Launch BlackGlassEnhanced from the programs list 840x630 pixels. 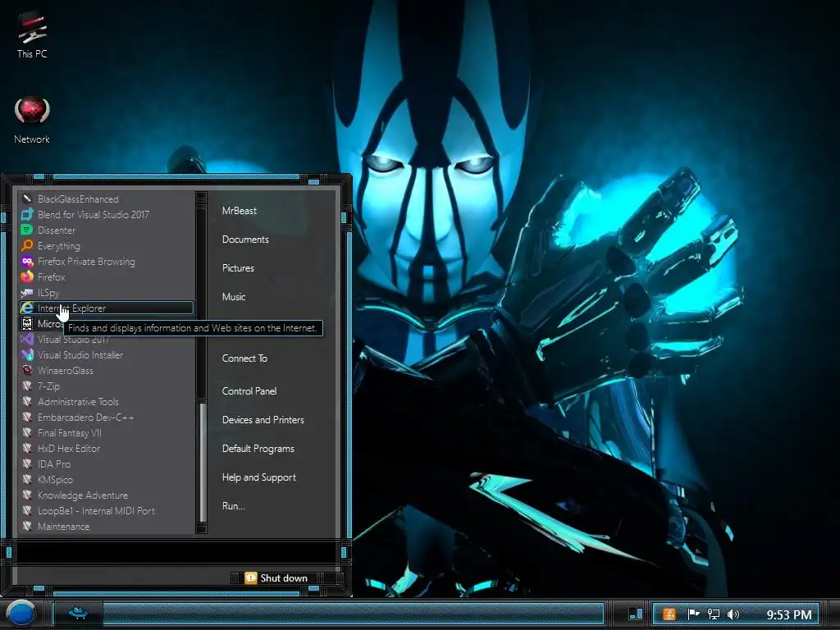click(106, 199)
